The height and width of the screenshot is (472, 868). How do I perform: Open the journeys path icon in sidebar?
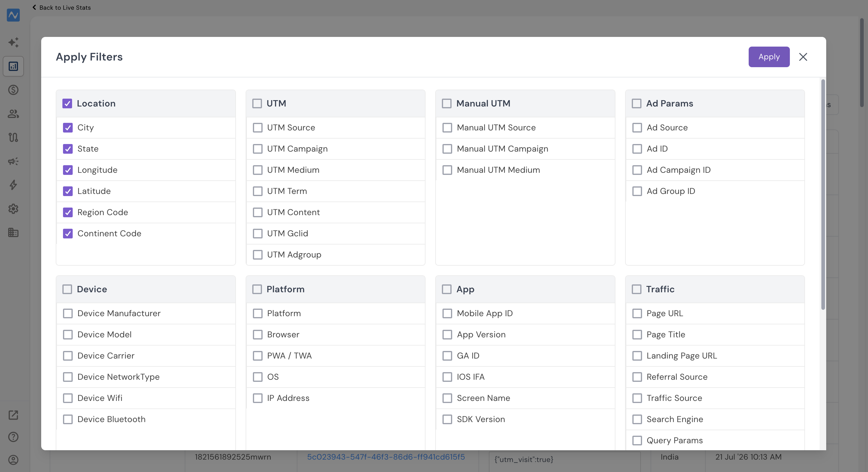(13, 137)
